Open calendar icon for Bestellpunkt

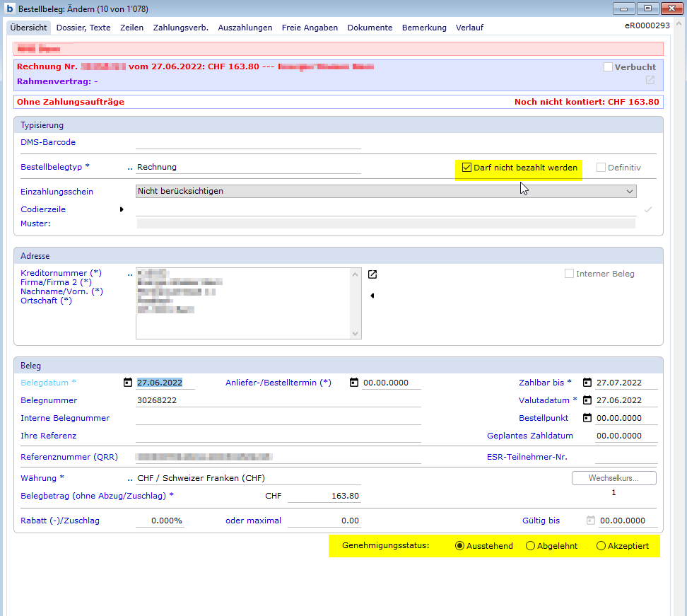(x=587, y=418)
